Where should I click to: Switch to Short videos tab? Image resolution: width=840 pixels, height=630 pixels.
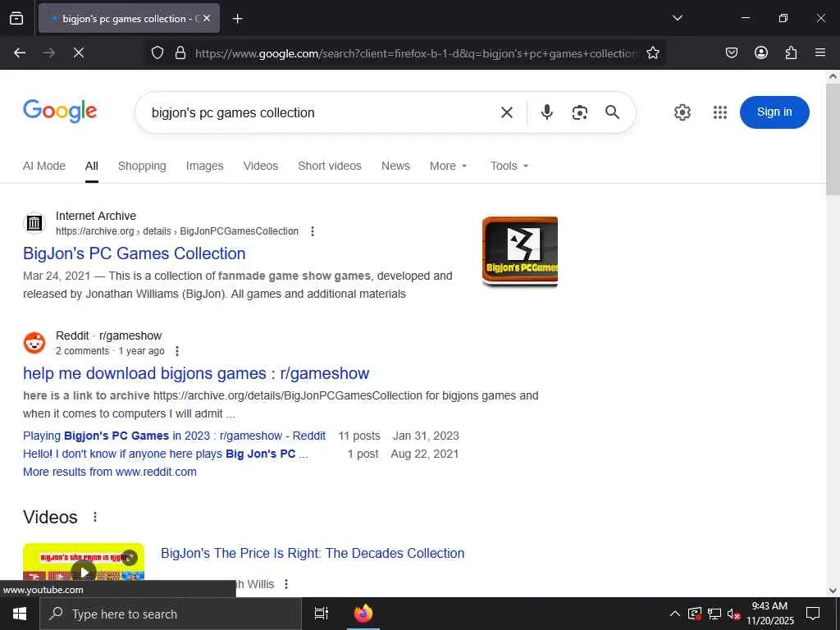pyautogui.click(x=330, y=166)
